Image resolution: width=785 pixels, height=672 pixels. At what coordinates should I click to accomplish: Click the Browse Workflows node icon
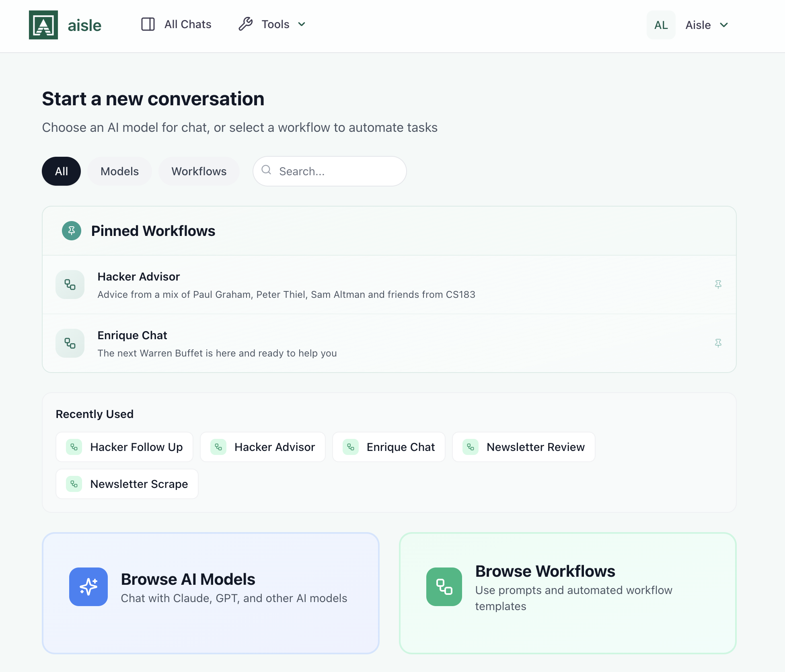444,587
